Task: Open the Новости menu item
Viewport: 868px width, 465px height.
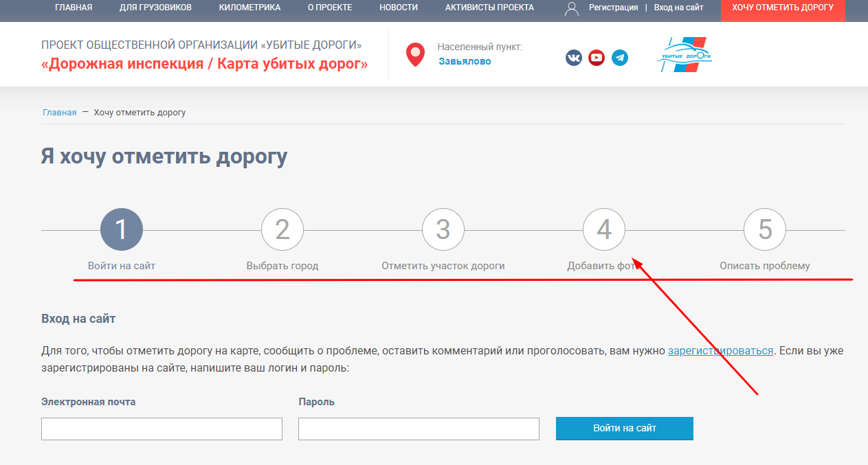Action: [x=399, y=8]
